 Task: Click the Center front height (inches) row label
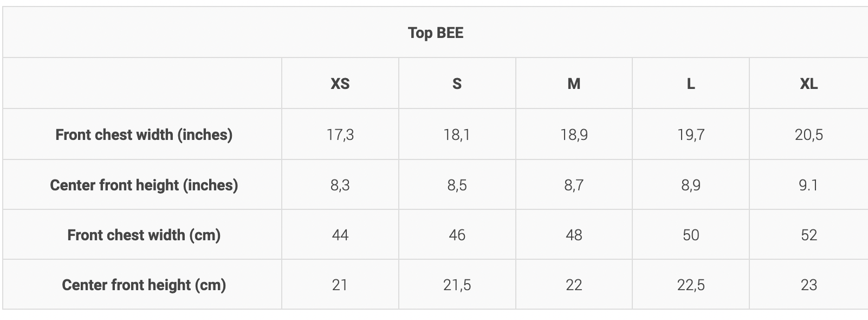tap(144, 185)
